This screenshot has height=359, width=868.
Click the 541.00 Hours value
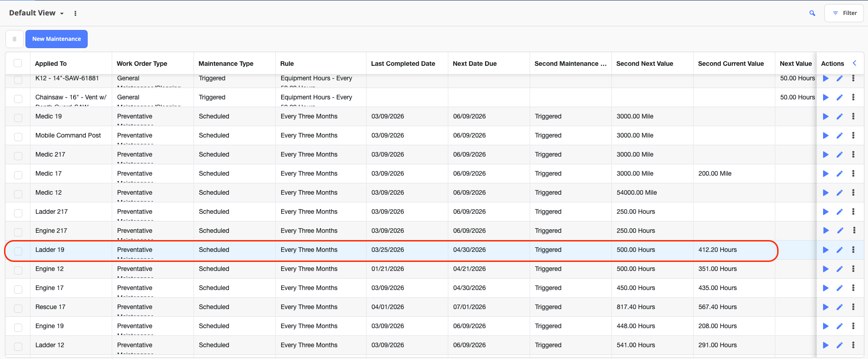[x=636, y=345]
